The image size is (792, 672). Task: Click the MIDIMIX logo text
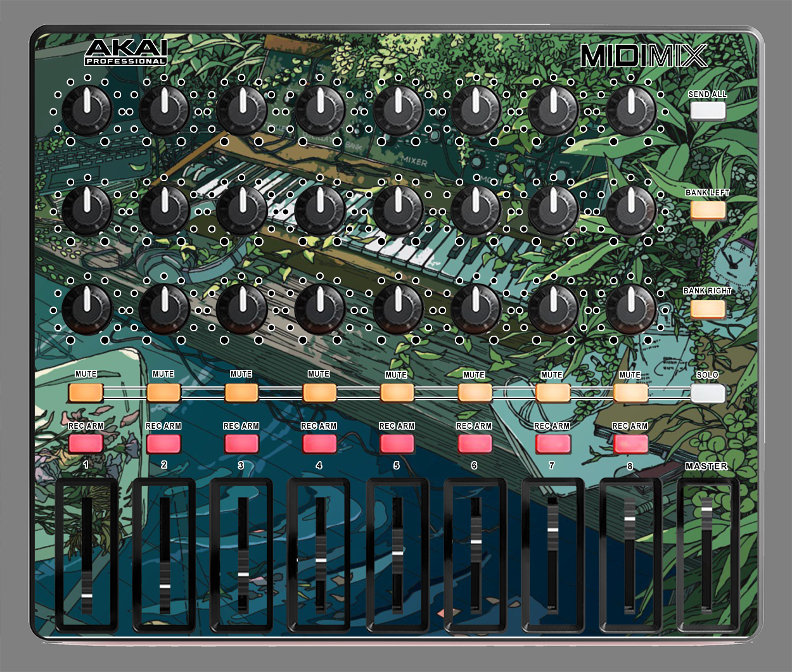(643, 56)
